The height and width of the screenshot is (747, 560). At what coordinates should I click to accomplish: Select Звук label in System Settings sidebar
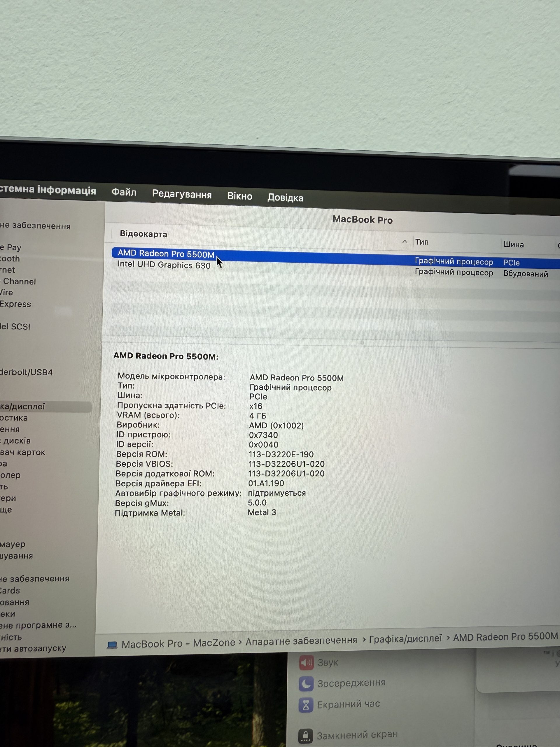point(328,663)
